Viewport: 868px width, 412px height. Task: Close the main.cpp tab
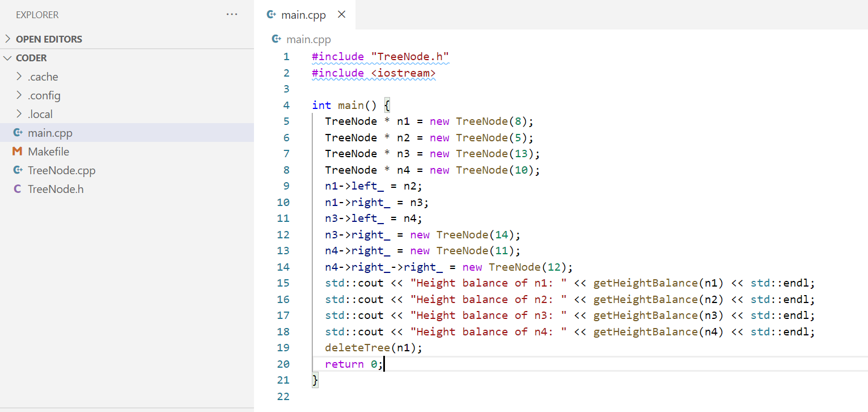[341, 15]
